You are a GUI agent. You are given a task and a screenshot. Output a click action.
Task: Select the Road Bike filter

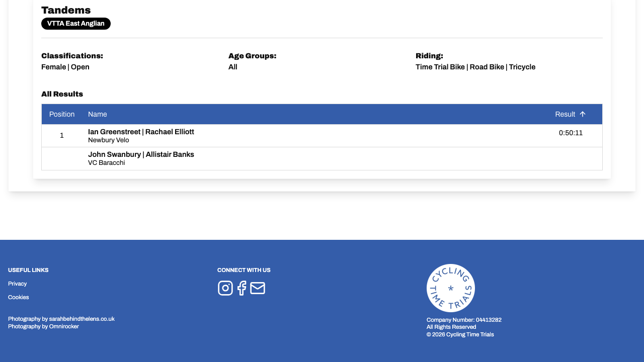pos(487,66)
